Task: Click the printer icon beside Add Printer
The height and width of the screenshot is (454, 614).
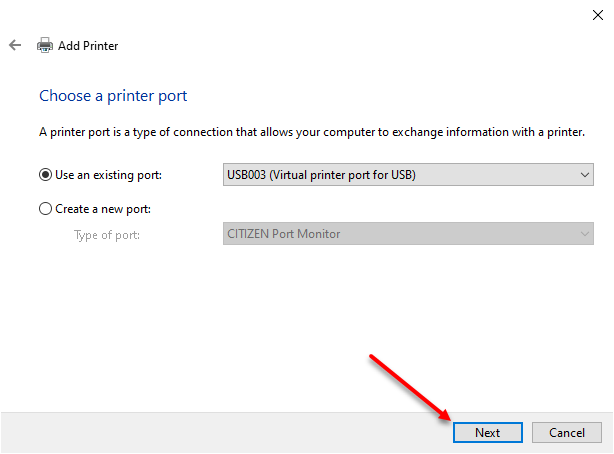Action: (45, 45)
